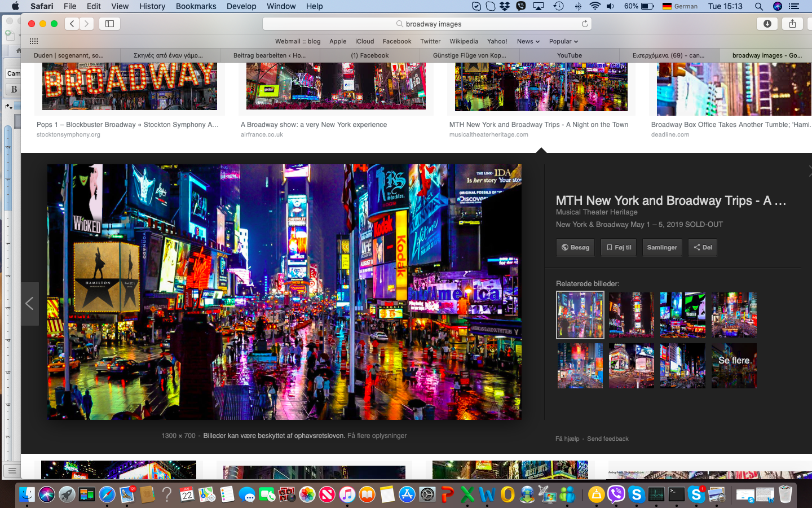Switch to the YouTube tab
Screen dimensions: 812x508
[570, 55]
